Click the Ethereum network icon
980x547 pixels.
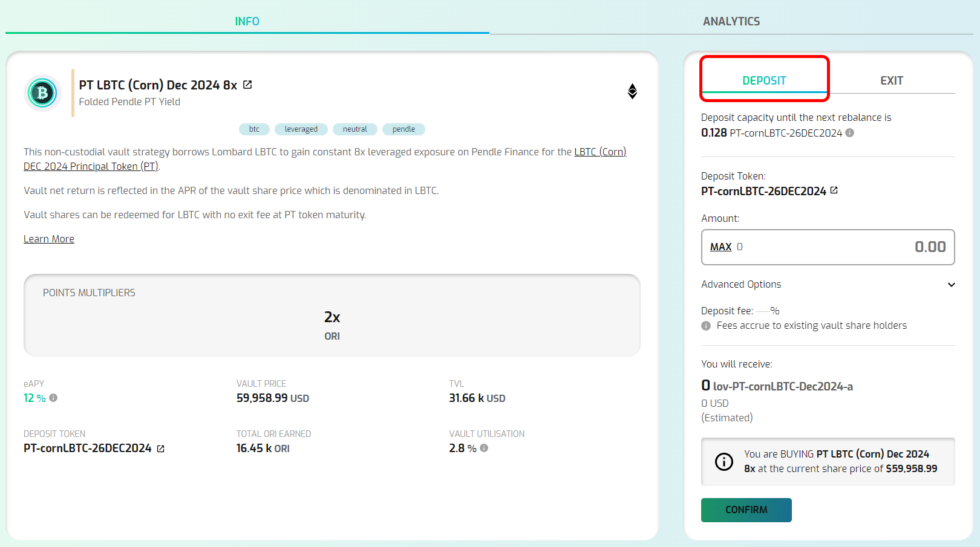[632, 91]
